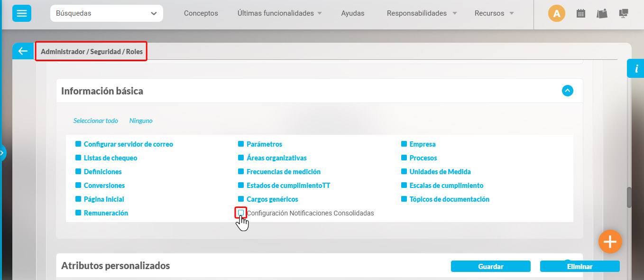The image size is (644, 280).
Task: Open the screen-sharing monitor icon
Action: click(623, 13)
